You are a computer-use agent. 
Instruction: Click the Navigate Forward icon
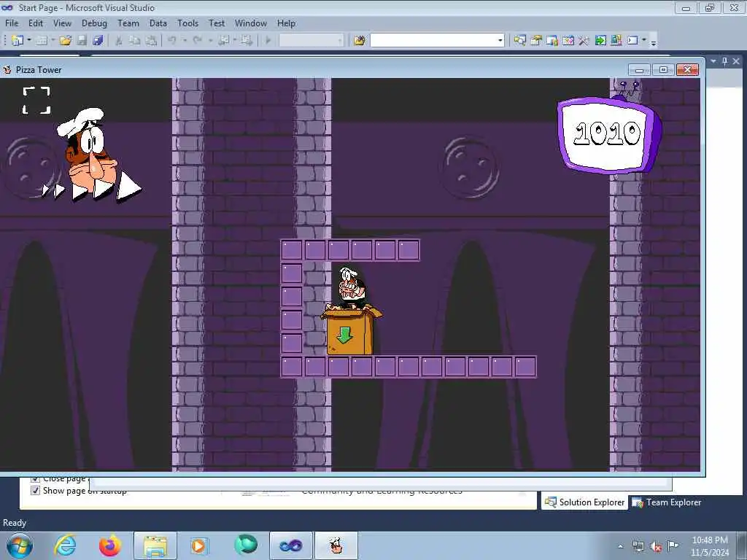[x=247, y=41]
